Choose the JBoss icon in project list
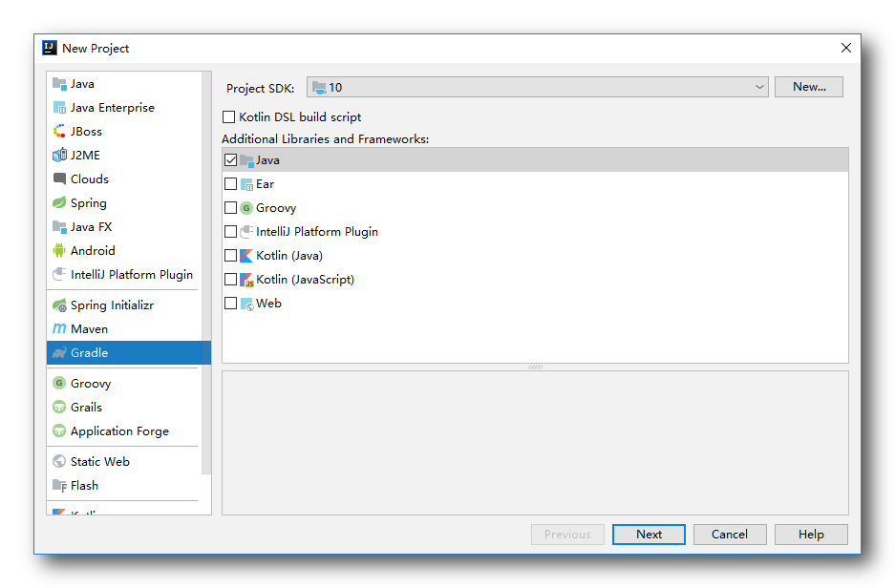Screen dimensions: 895x588 pyautogui.click(x=59, y=132)
